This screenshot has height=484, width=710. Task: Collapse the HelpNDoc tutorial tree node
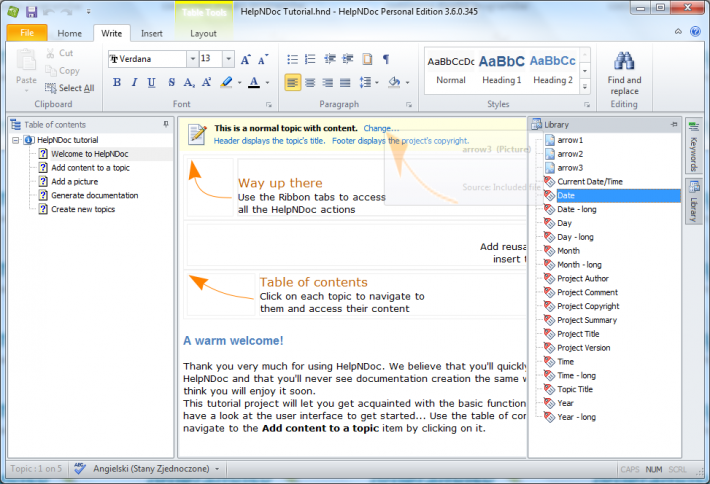coord(16,140)
